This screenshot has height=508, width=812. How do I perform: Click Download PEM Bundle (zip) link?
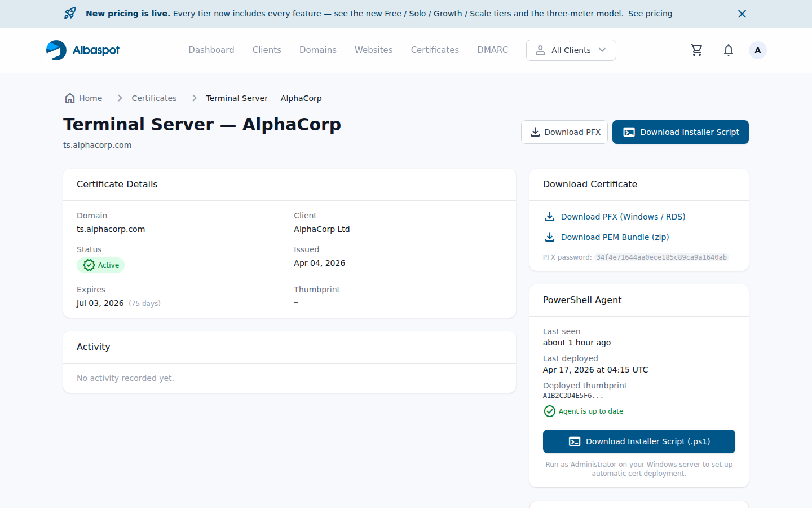coord(606,237)
